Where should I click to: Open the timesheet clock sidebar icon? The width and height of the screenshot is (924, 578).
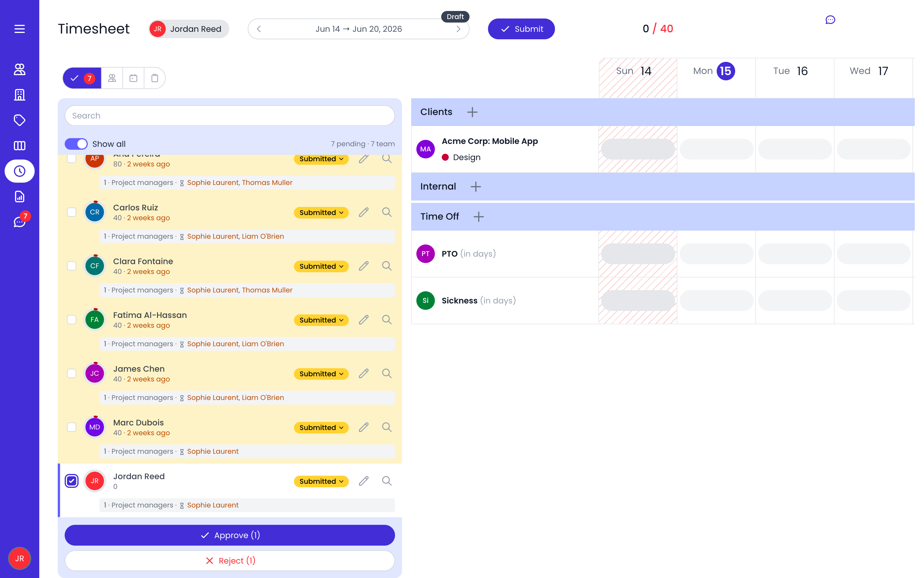point(19,171)
